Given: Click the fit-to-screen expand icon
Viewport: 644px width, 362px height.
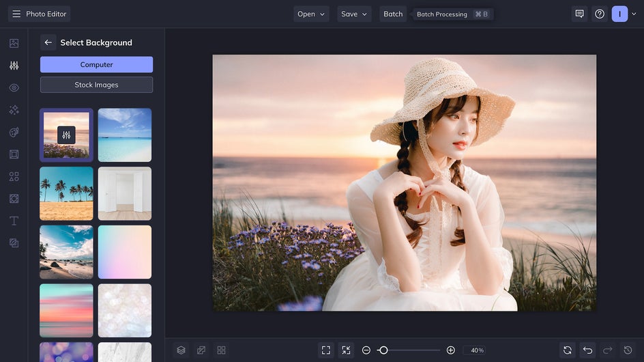Looking at the screenshot, I should click(326, 350).
